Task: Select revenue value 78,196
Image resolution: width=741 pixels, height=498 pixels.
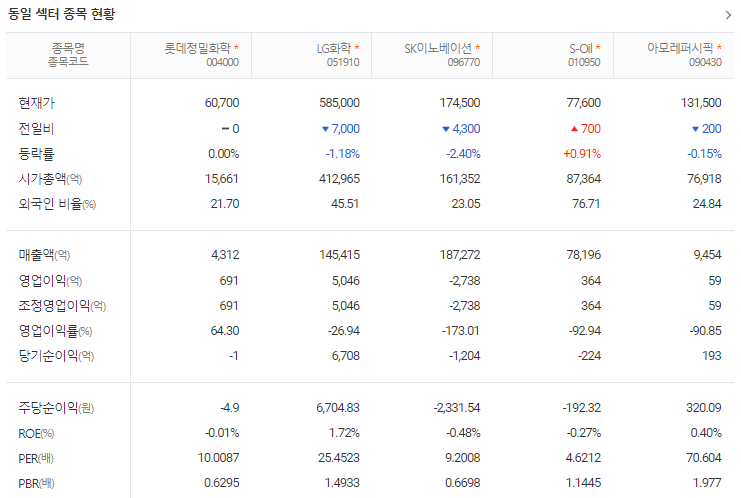Action: coord(584,255)
